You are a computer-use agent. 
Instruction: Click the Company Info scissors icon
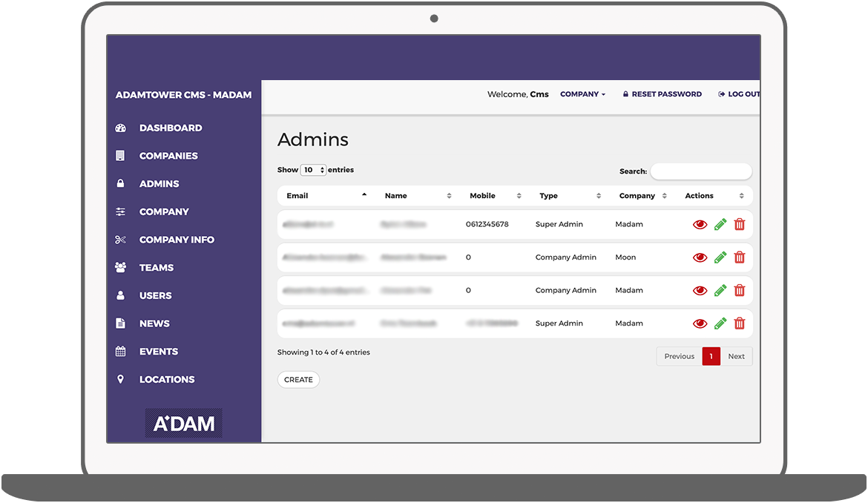[120, 240]
